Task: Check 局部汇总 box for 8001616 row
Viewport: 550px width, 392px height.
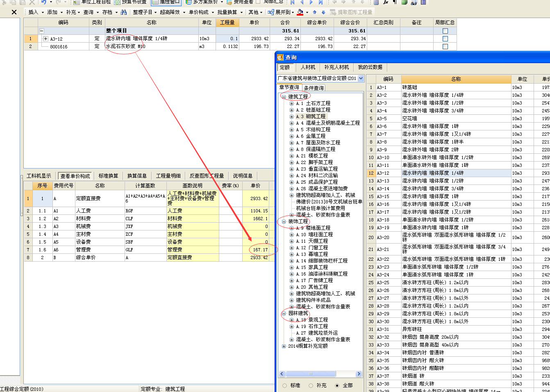Action: click(445, 46)
